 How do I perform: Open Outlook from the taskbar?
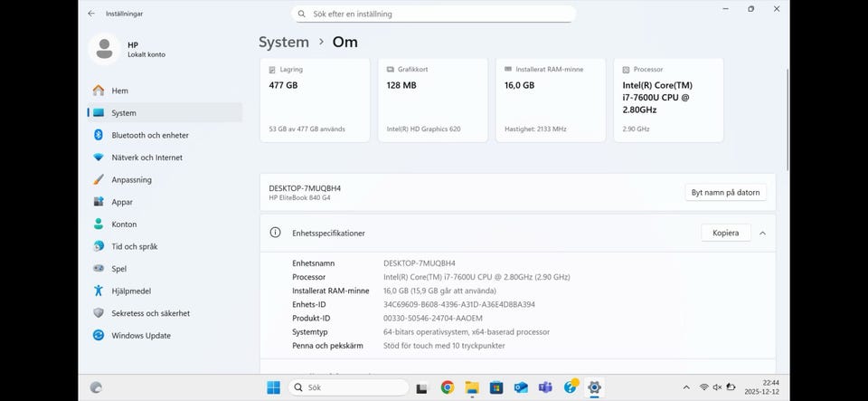pos(521,387)
